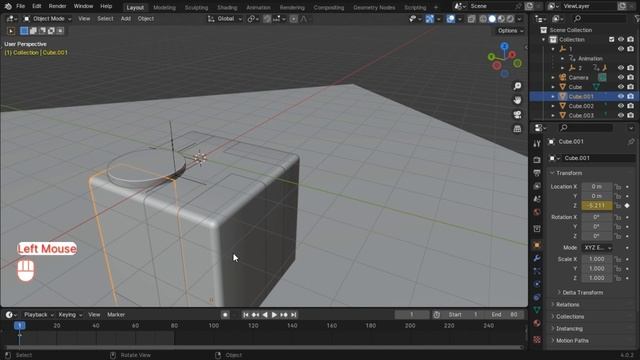Expand the Camera item in outliner

[x=553, y=77]
